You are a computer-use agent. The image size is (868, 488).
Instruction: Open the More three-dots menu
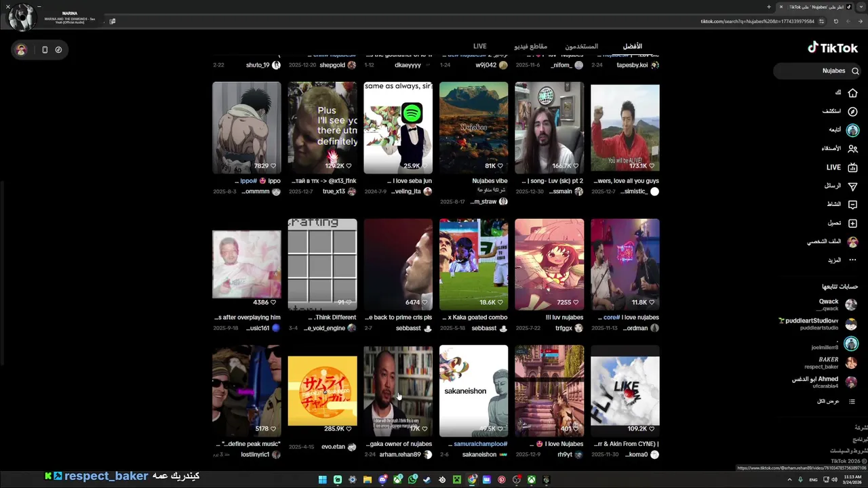coord(852,260)
